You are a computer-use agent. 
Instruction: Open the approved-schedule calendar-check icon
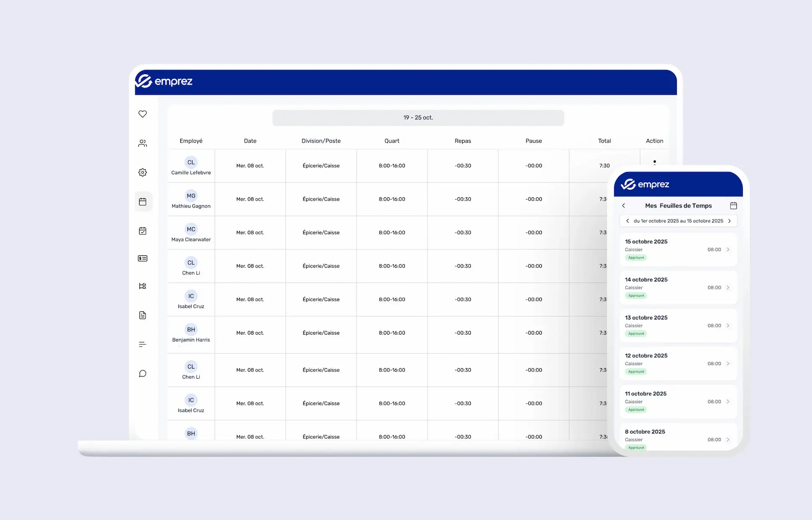[143, 231]
